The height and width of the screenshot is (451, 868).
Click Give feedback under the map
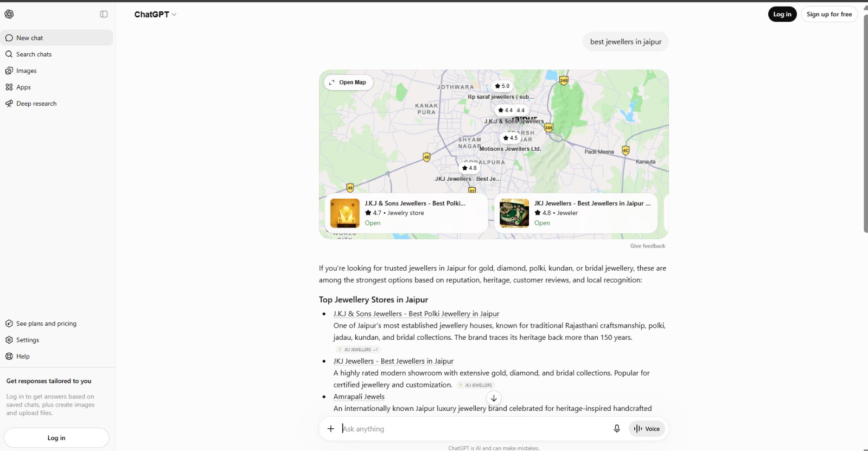point(648,246)
